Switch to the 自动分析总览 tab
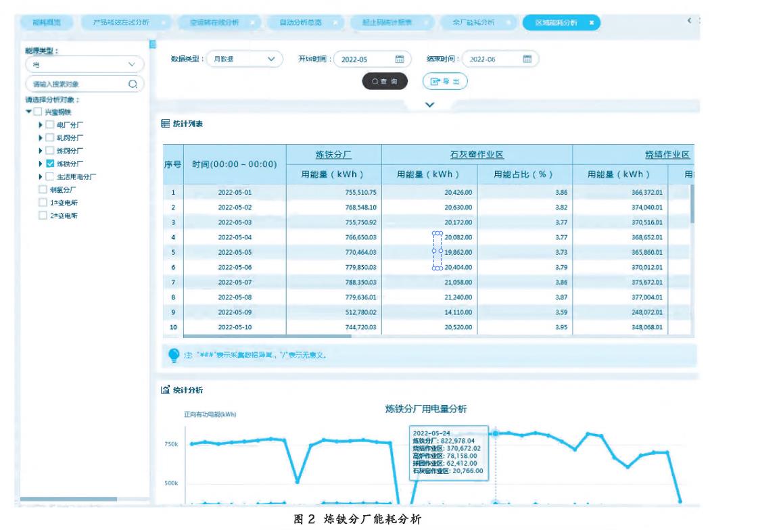 (x=302, y=22)
